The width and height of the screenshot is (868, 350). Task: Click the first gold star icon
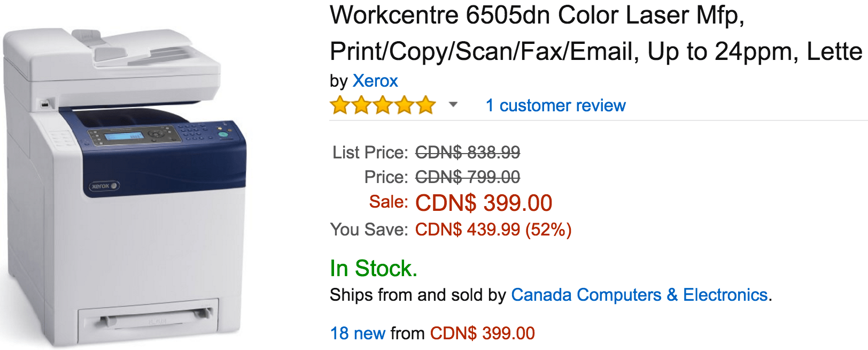pyautogui.click(x=340, y=105)
